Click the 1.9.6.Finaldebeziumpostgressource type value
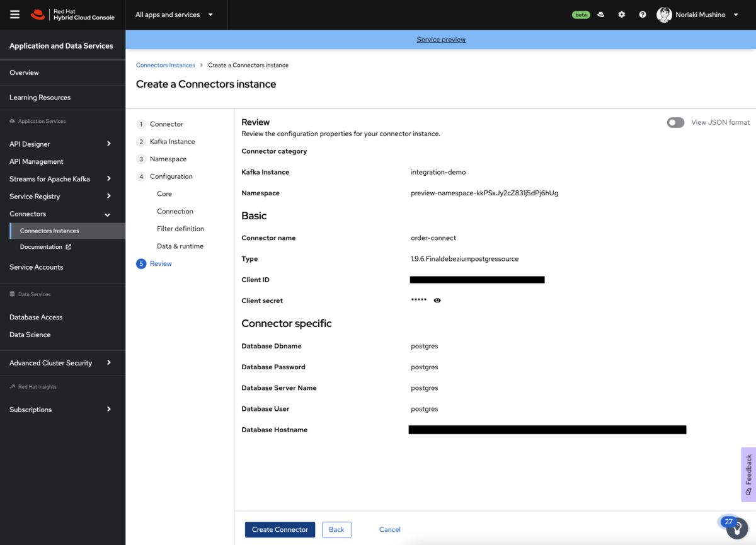756x545 pixels. 465,259
